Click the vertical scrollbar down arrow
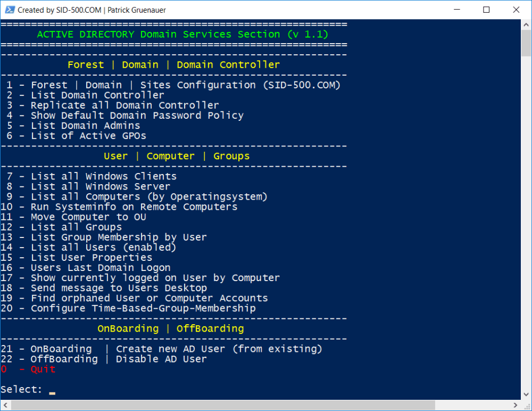532x411 pixels. click(x=526, y=394)
